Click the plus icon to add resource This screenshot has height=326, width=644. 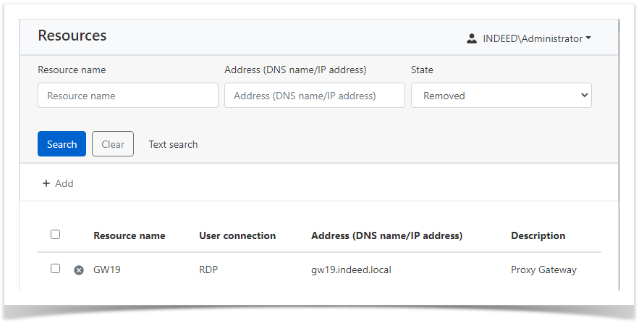click(46, 183)
